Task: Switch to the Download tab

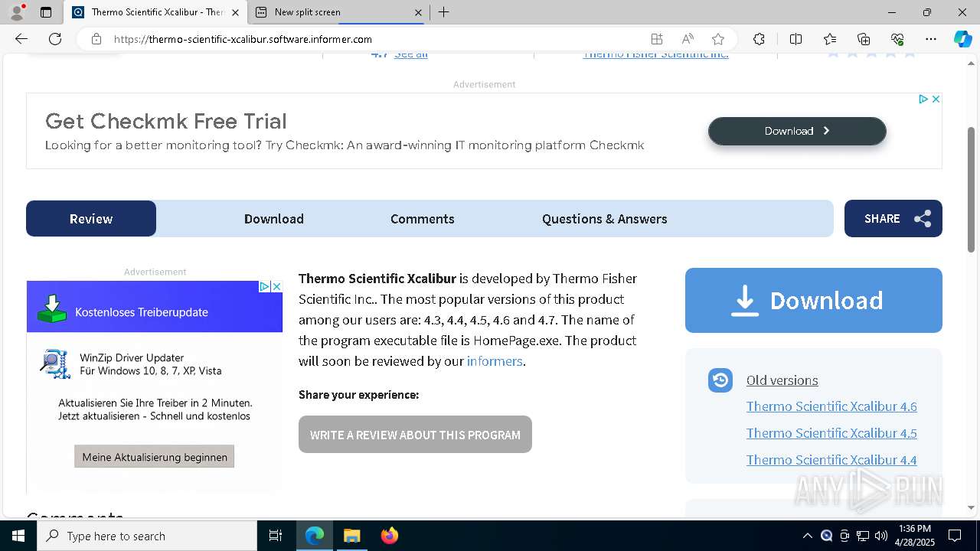Action: click(x=274, y=219)
